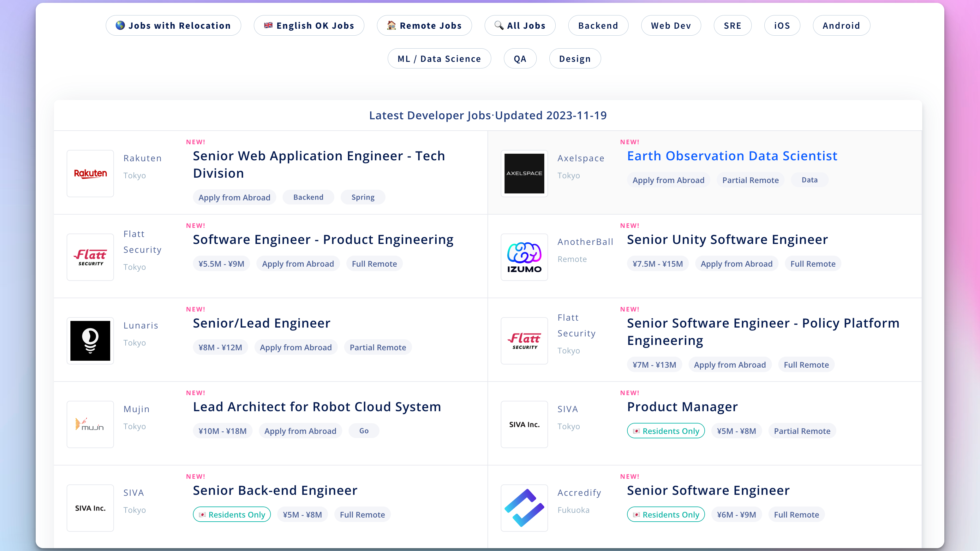Click the ¥7M - ¥13M salary tag

(654, 365)
